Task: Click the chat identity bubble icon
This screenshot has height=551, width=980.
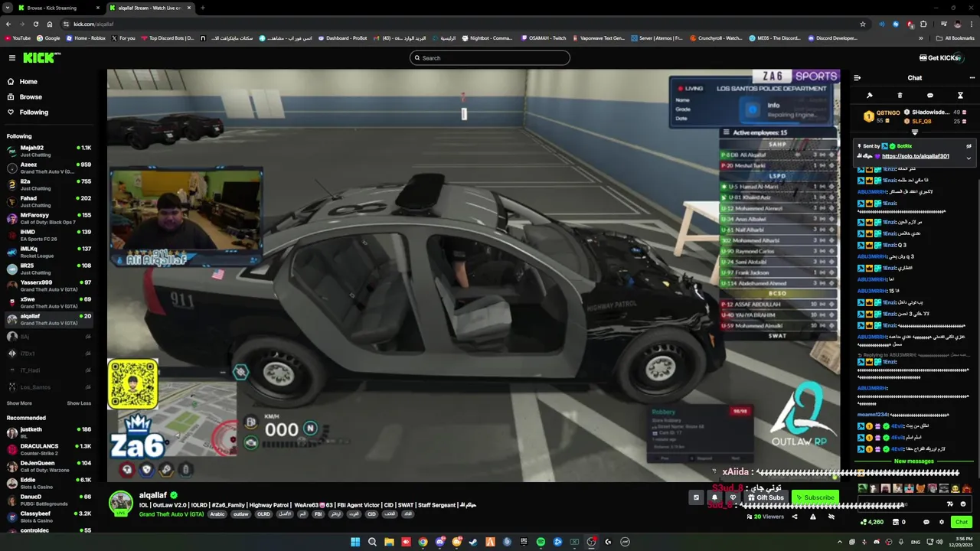Action: point(926,522)
